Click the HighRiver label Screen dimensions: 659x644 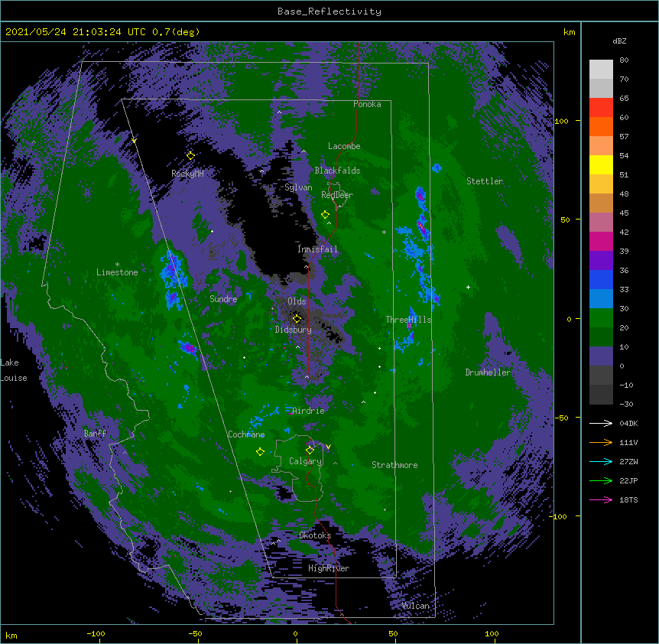coord(329,568)
